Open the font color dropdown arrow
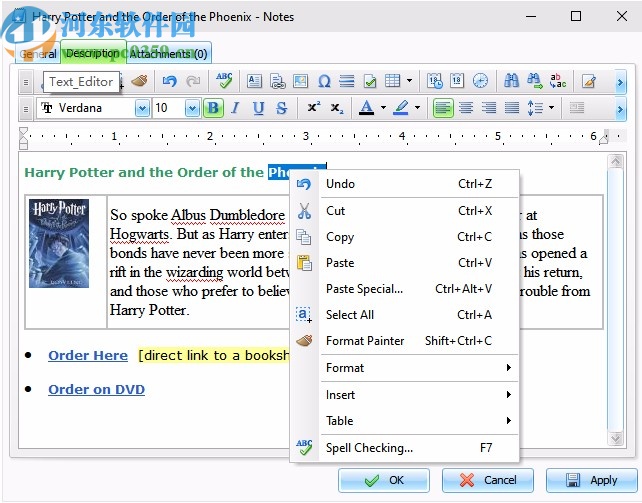Screen dimensions: 642x503 click(383, 108)
